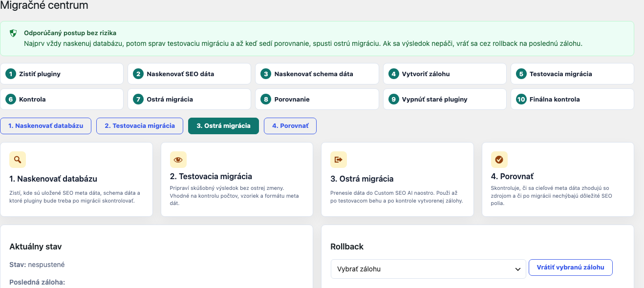Screen dimensions: 644x288
Task: Click the Porovnanie step label
Action: pyautogui.click(x=292, y=99)
